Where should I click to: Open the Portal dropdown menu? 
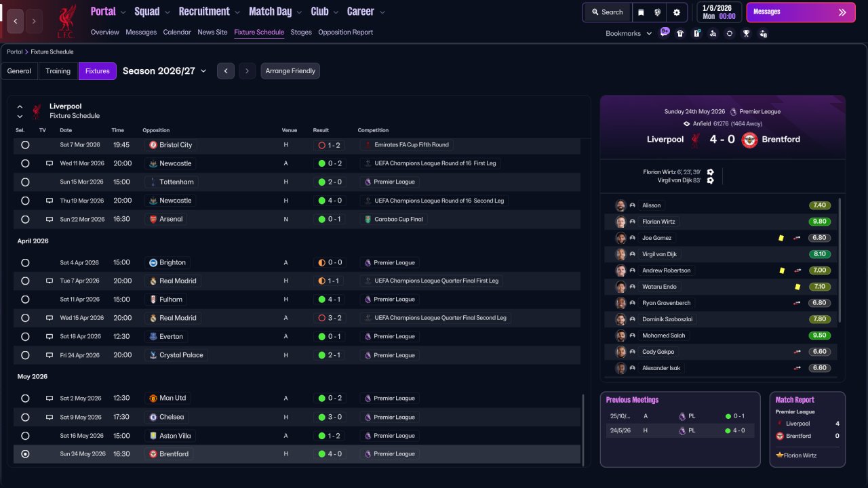pyautogui.click(x=108, y=12)
